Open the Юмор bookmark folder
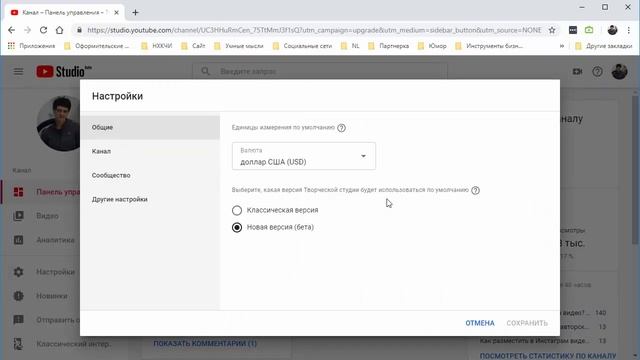 pos(433,46)
